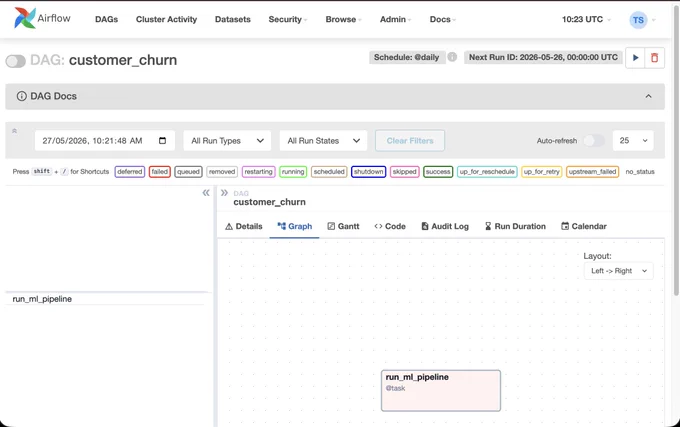680x427 pixels.
Task: Open the 10:23 UTC timezone dropdown
Action: tap(586, 19)
